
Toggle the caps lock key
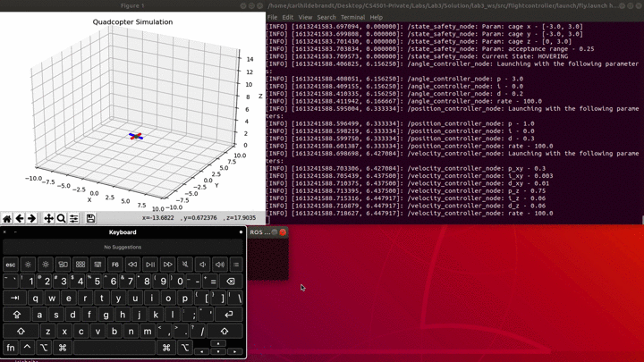click(x=17, y=315)
